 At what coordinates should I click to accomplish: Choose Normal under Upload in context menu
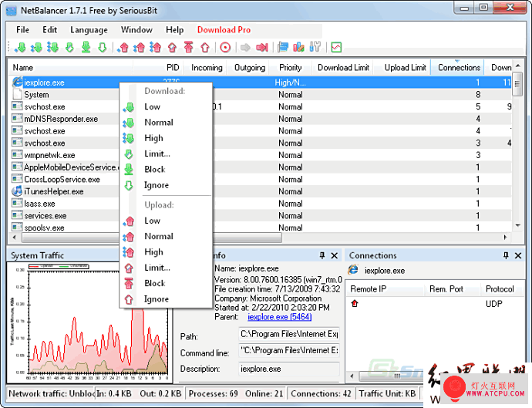coord(166,237)
